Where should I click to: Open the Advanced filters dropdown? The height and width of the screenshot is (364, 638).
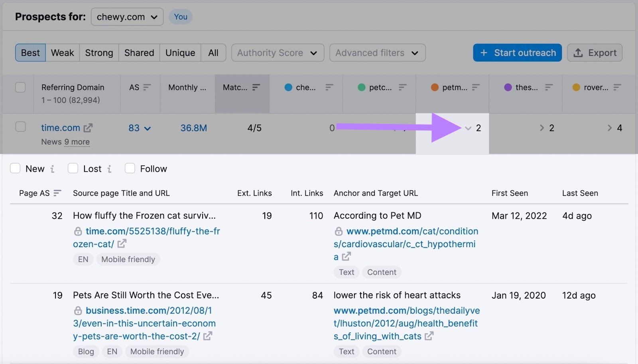click(x=377, y=52)
